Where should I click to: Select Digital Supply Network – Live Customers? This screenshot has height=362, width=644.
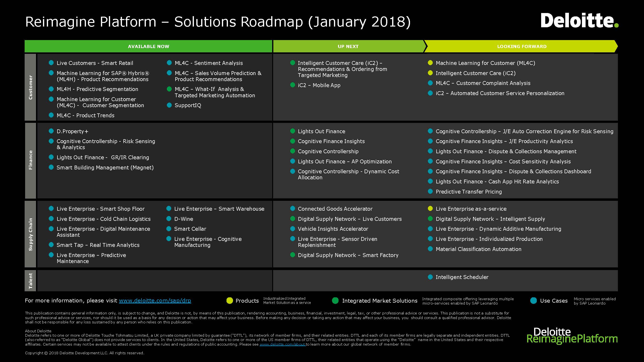point(350,219)
